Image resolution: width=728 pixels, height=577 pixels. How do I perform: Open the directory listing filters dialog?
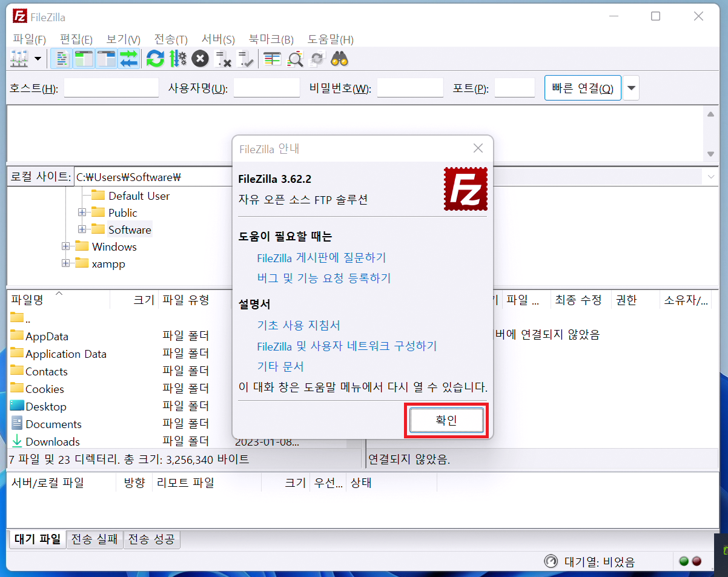coord(273,59)
